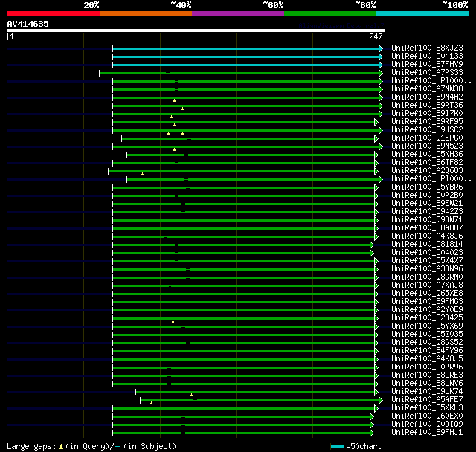Click the orange ~40% identity color segment
Image resolution: width=476 pixels, height=452 pixels.
[146, 13]
